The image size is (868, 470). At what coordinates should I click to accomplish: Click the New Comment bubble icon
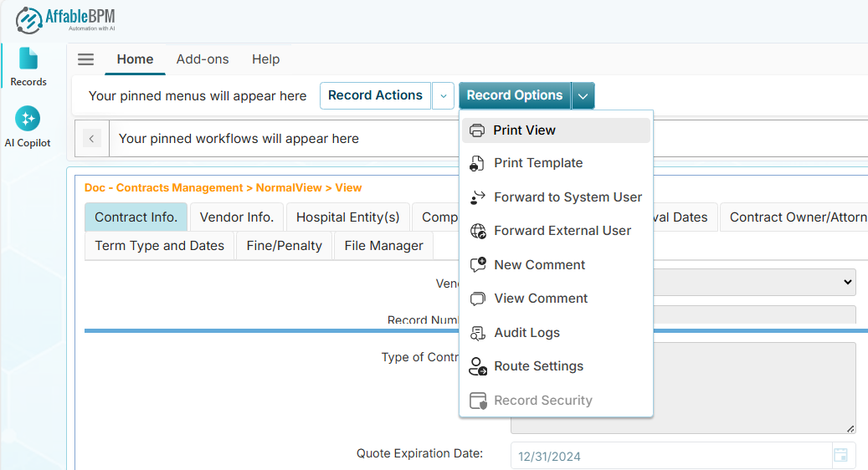tap(478, 265)
